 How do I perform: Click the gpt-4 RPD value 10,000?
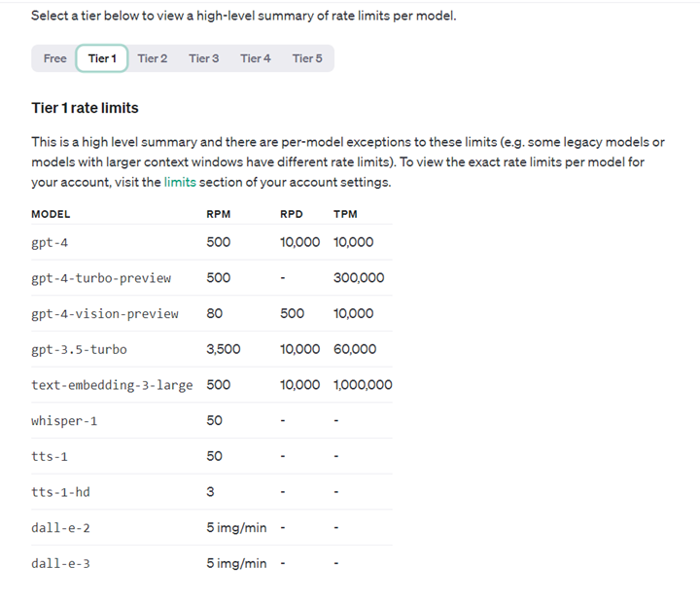(300, 242)
